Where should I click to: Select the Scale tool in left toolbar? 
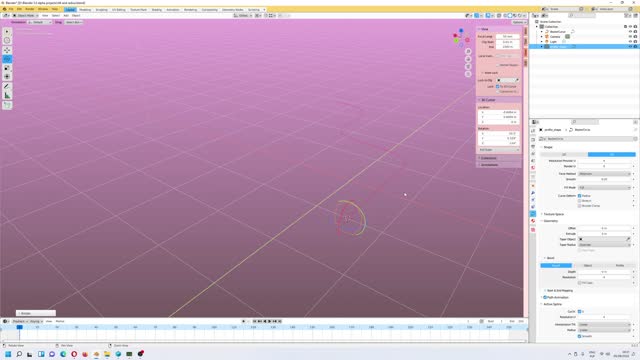[x=7, y=68]
